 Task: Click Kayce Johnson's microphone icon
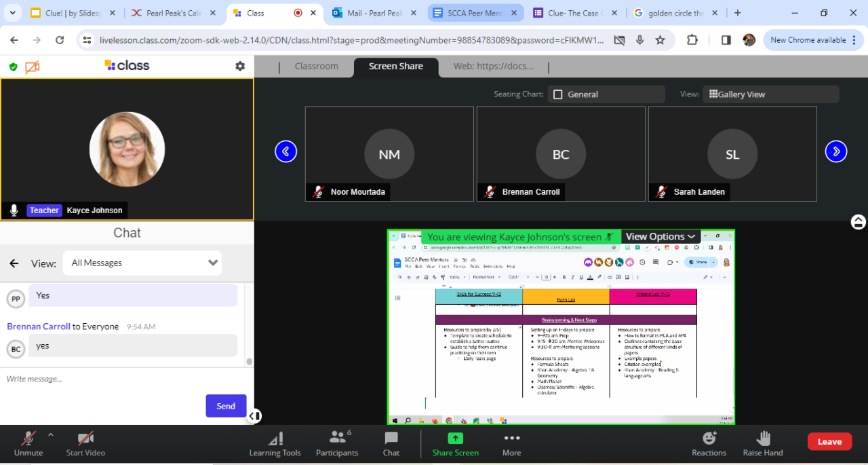14,210
